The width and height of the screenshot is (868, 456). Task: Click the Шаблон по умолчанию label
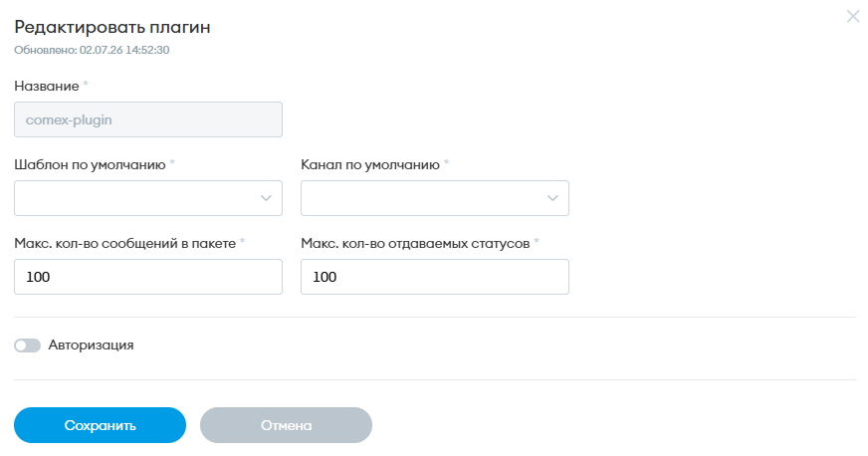(x=90, y=165)
